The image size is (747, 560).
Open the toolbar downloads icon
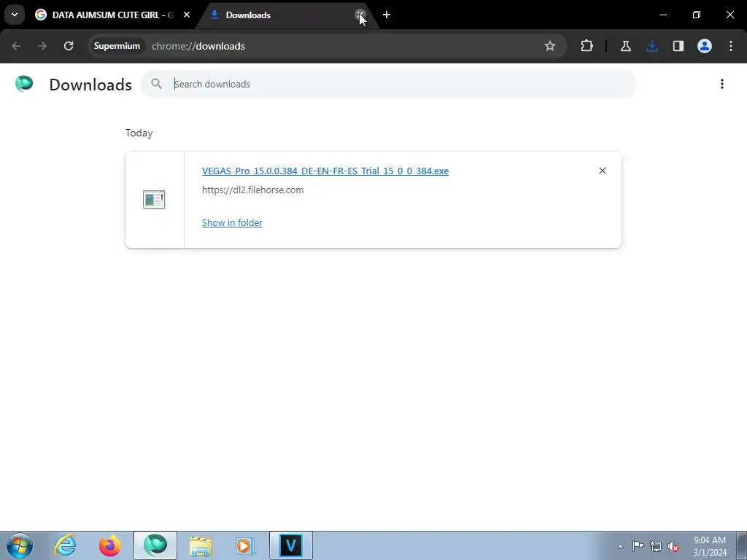(652, 46)
